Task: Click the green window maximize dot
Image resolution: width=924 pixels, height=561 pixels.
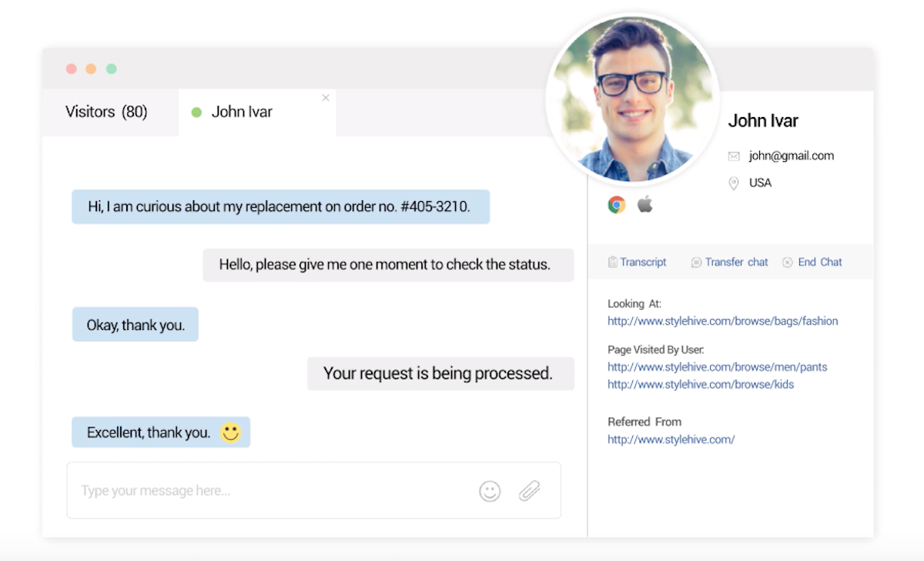Action: pyautogui.click(x=111, y=69)
